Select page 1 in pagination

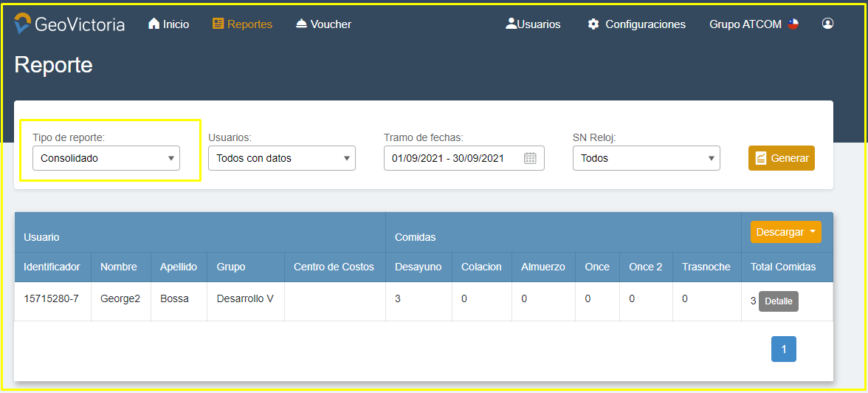(783, 349)
